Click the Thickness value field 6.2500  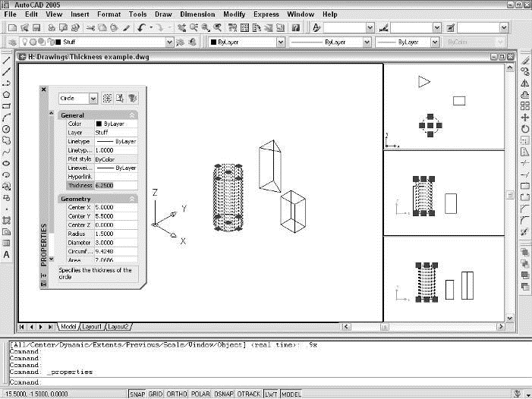[116, 185]
